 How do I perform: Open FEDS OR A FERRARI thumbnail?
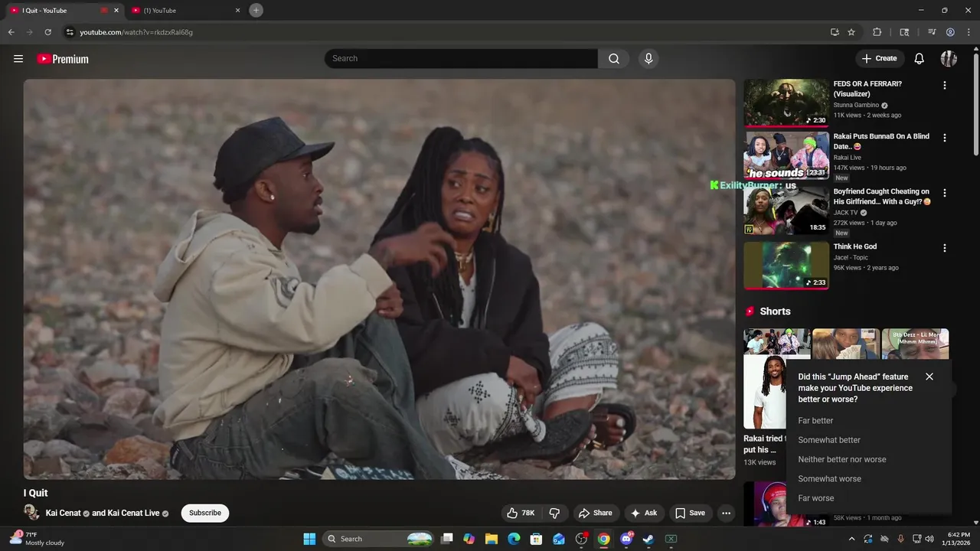click(786, 103)
